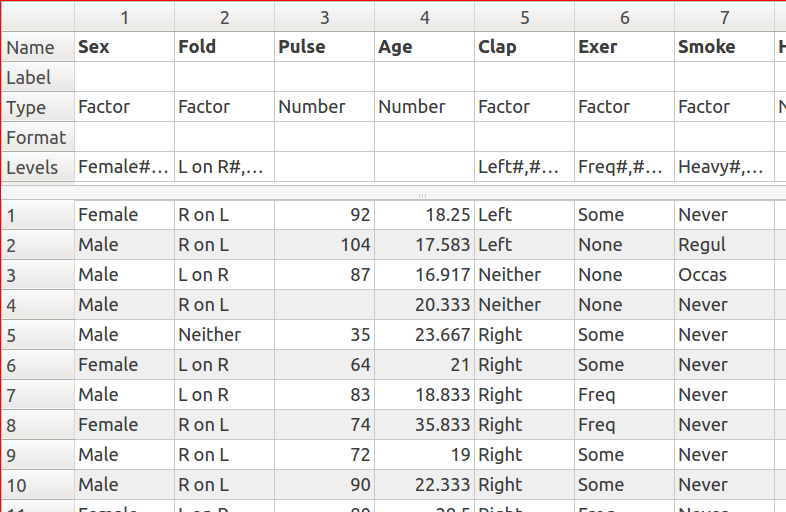The image size is (786, 512).
Task: Select the Label cell under Clap
Action: (x=524, y=77)
